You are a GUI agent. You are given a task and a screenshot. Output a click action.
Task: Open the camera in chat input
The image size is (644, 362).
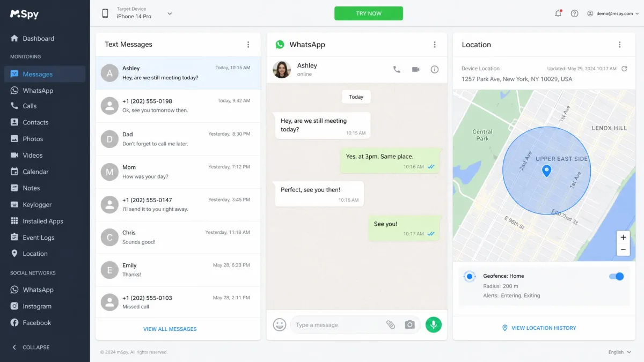coord(410,324)
